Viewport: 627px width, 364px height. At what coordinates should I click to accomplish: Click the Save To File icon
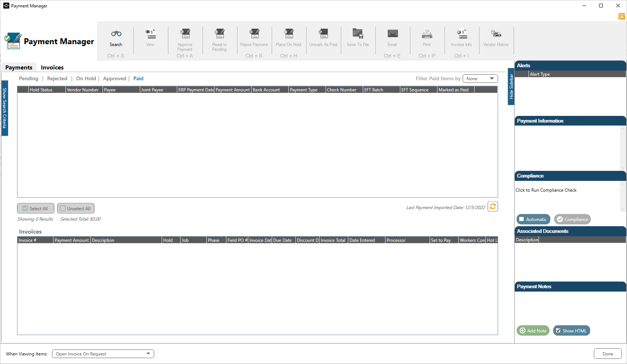click(358, 34)
